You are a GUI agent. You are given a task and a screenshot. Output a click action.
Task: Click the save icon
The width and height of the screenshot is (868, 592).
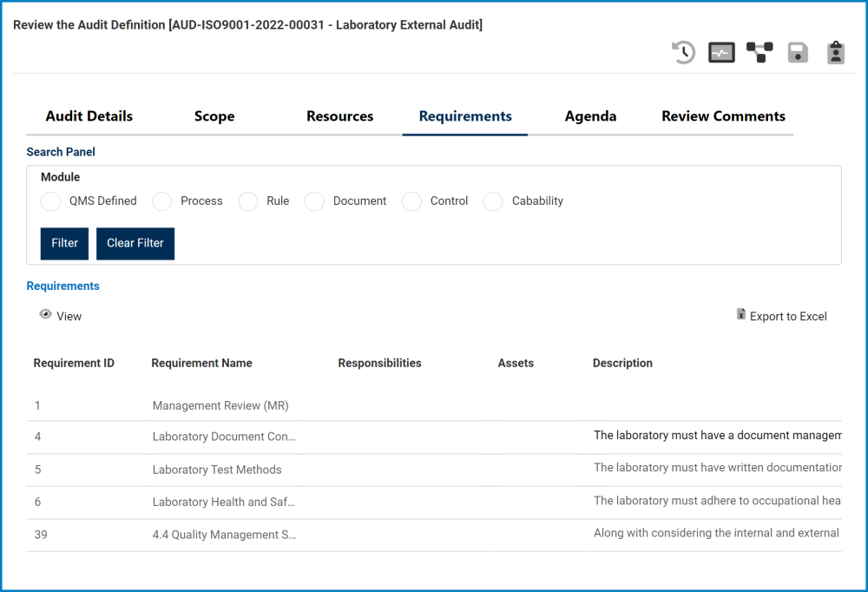(797, 52)
